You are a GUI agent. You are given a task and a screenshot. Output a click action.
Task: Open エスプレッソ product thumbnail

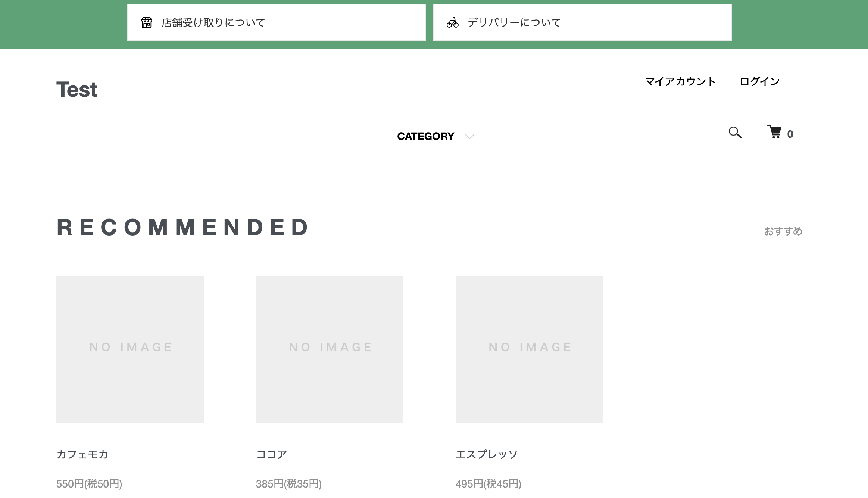tap(529, 349)
